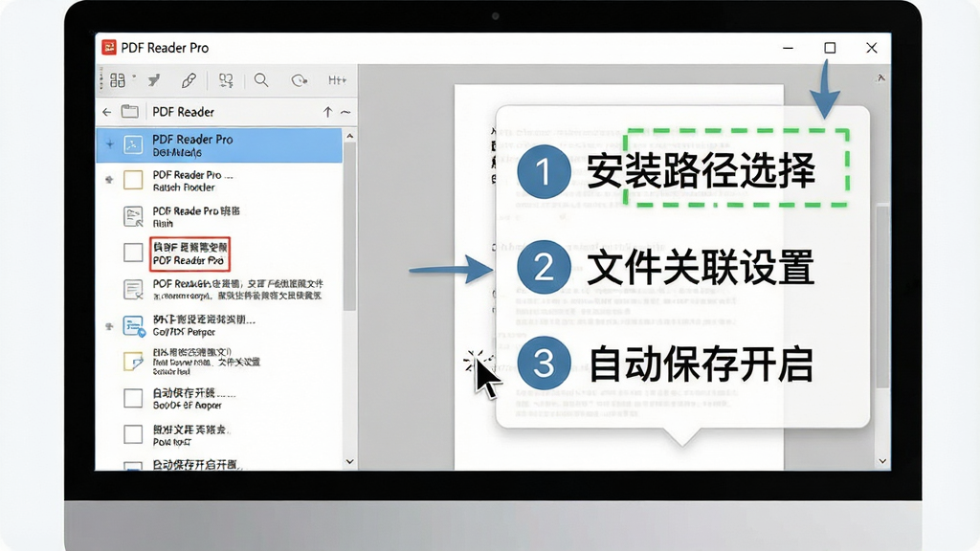The height and width of the screenshot is (551, 980).
Task: Click the document viewer scroll down arrow
Action: [x=882, y=461]
